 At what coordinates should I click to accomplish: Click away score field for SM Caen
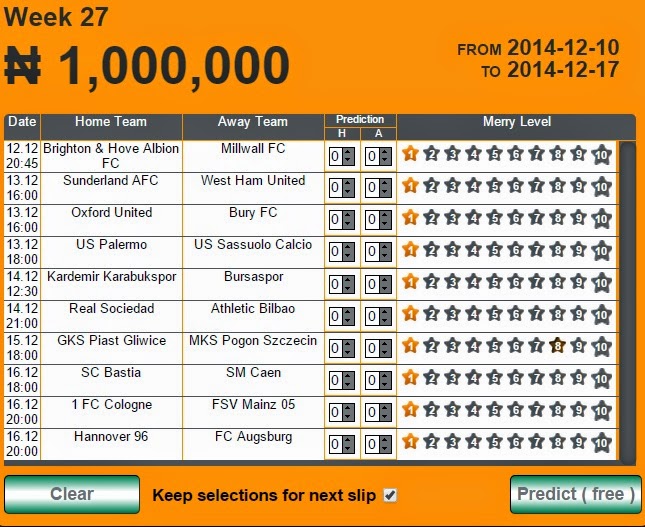373,380
